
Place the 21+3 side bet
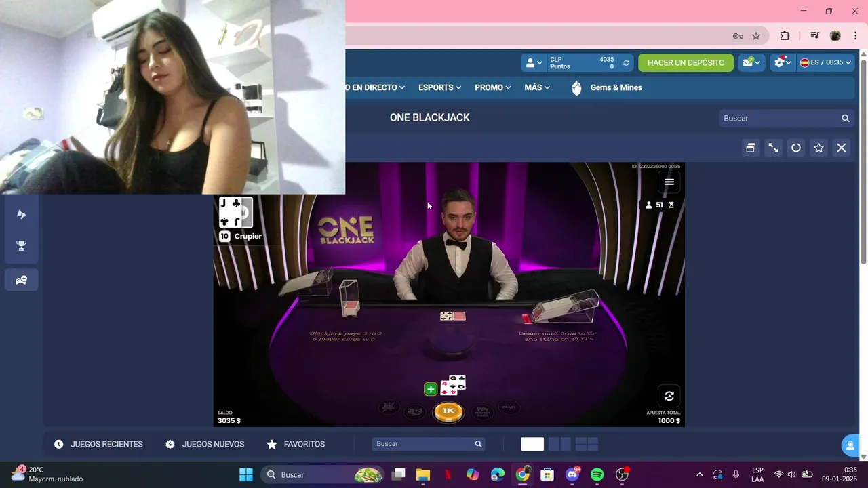click(x=414, y=411)
